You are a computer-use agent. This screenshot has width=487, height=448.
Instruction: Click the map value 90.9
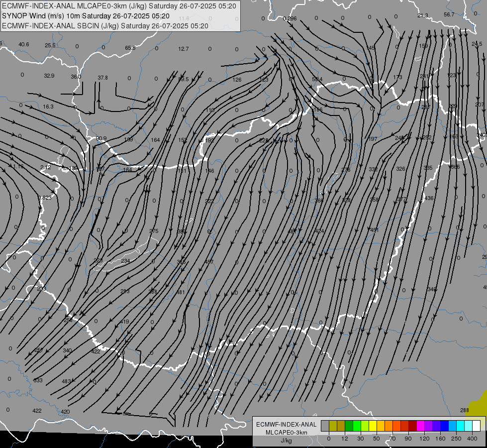pyautogui.click(x=101, y=138)
